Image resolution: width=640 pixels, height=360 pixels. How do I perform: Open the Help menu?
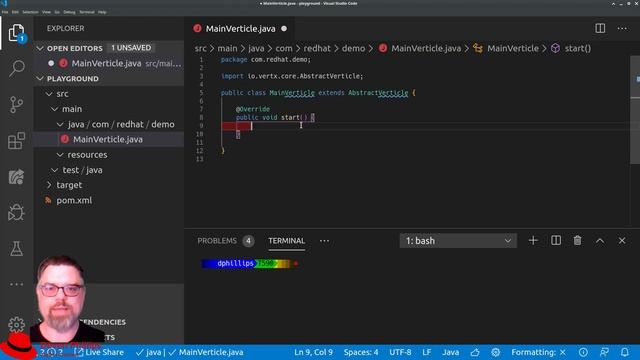tap(102, 12)
